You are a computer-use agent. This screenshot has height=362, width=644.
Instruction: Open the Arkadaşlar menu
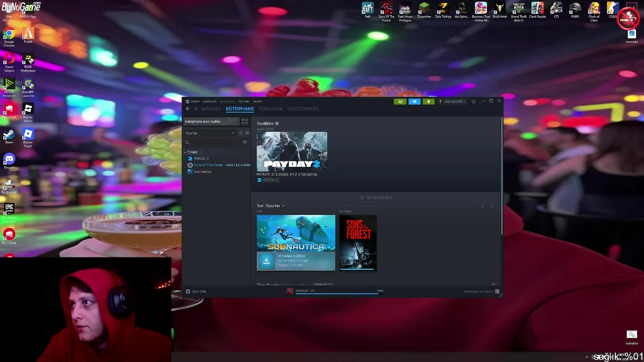tap(227, 102)
